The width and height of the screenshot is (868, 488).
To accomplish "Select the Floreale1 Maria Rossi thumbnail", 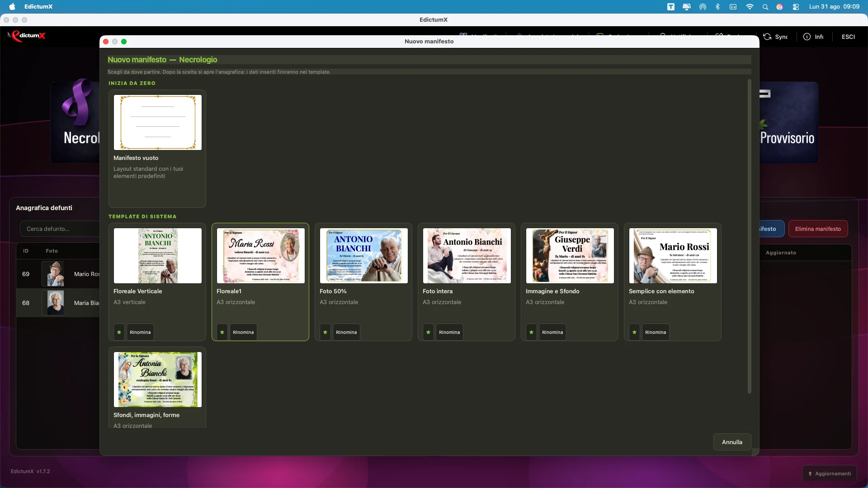I will tap(260, 256).
